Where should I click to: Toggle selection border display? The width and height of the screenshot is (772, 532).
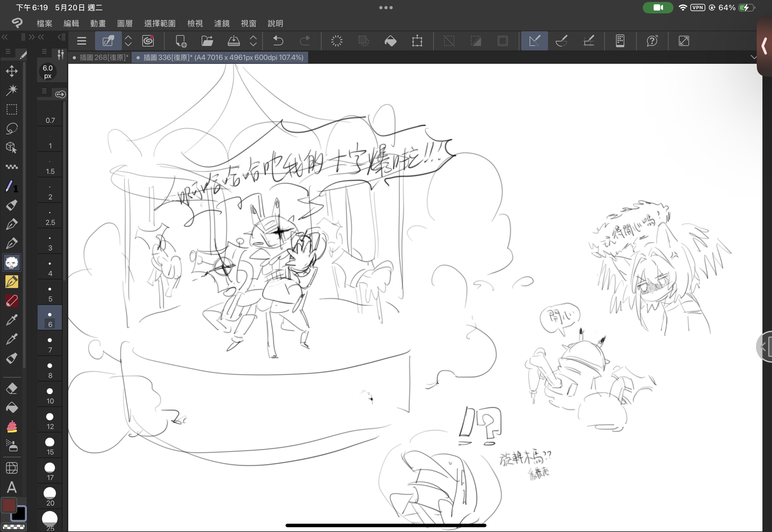click(x=502, y=41)
